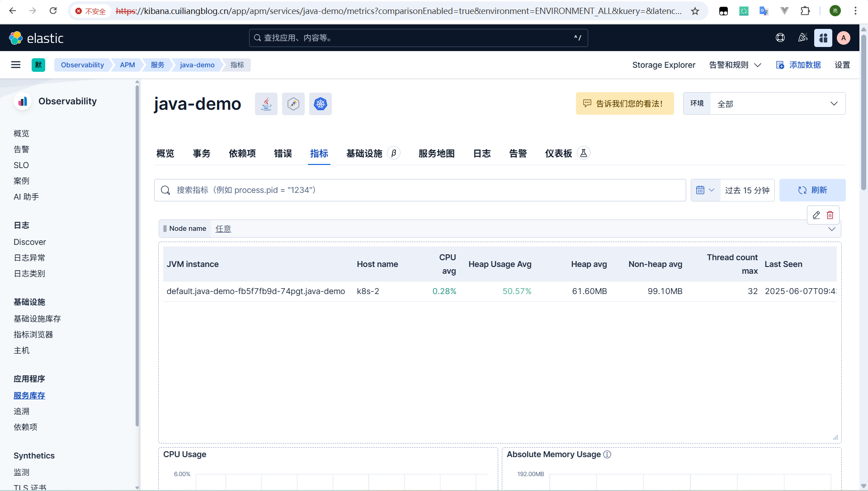This screenshot has height=491, width=868.
Task: Click the Observability sidebar logo icon
Action: [x=23, y=101]
